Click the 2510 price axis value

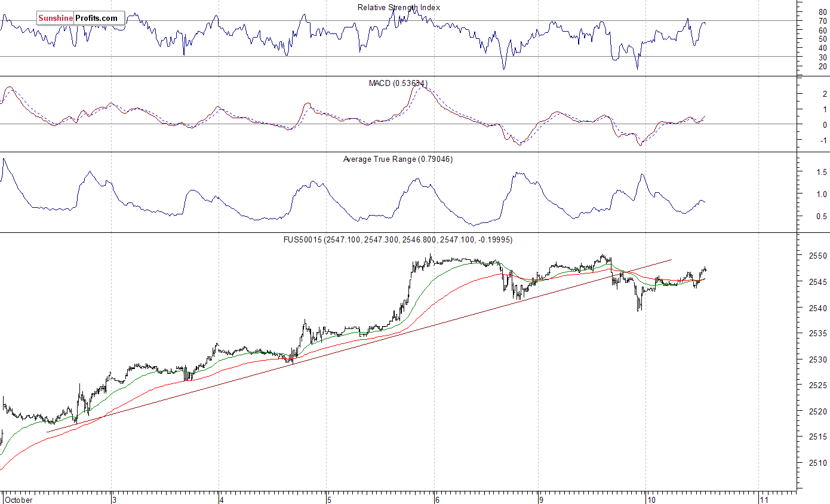(819, 463)
